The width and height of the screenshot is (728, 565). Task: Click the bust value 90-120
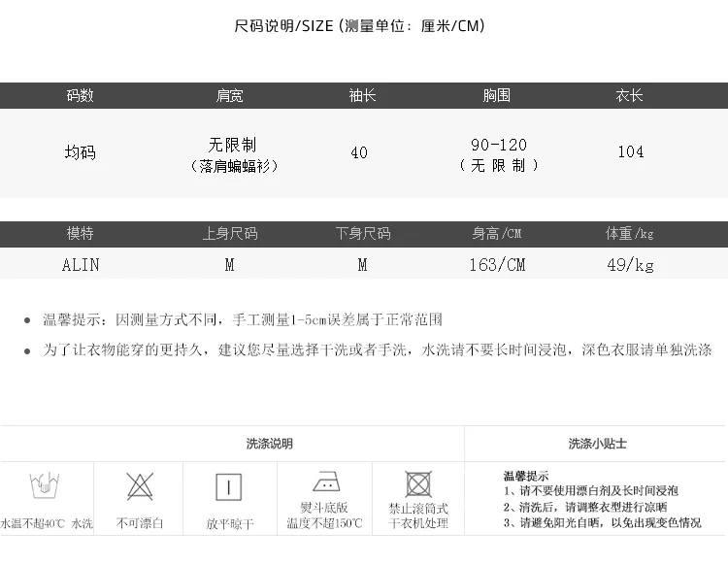499,145
